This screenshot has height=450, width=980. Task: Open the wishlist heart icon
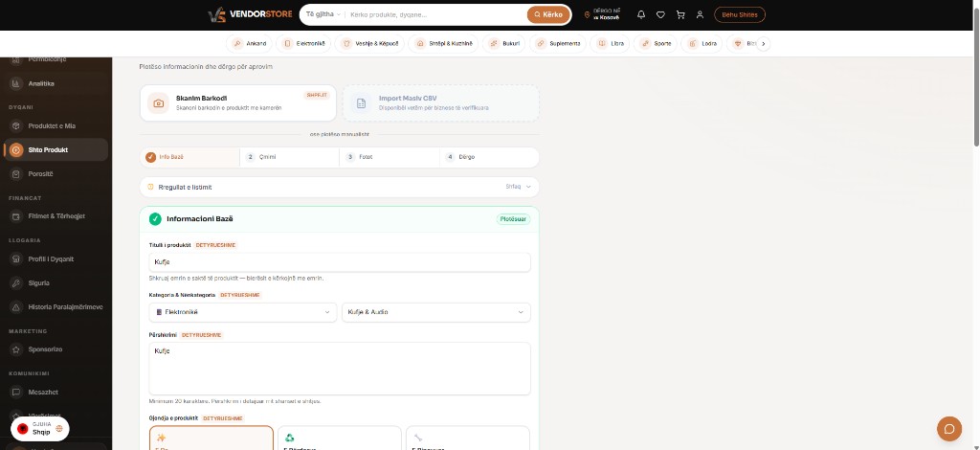coord(660,14)
